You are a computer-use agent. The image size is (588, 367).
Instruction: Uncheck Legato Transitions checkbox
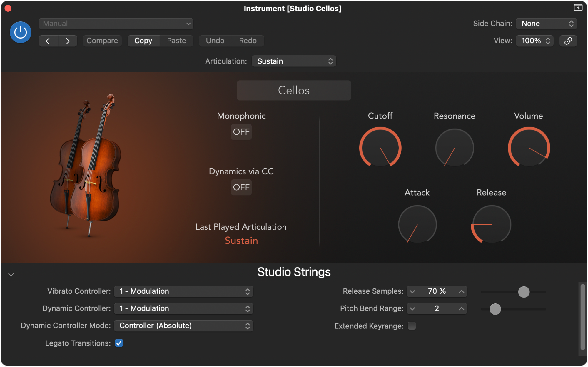click(119, 343)
